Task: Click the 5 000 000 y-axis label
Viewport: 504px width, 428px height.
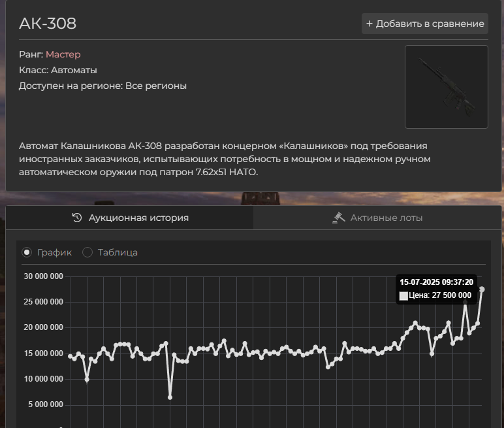Action: (x=45, y=404)
